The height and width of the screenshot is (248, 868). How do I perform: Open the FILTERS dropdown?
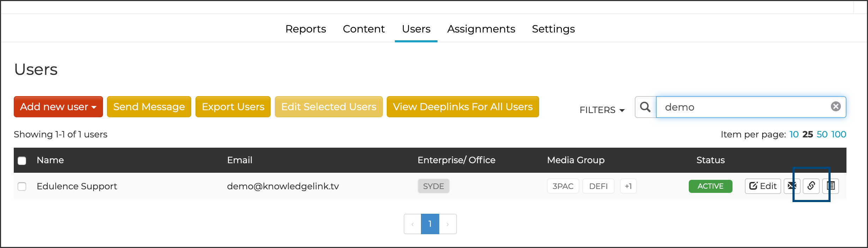point(602,110)
